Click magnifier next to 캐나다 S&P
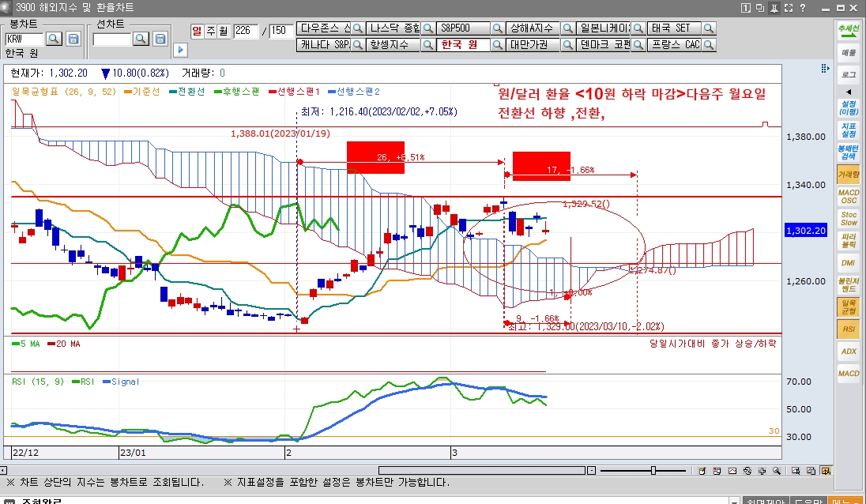866x504 pixels. click(x=358, y=45)
